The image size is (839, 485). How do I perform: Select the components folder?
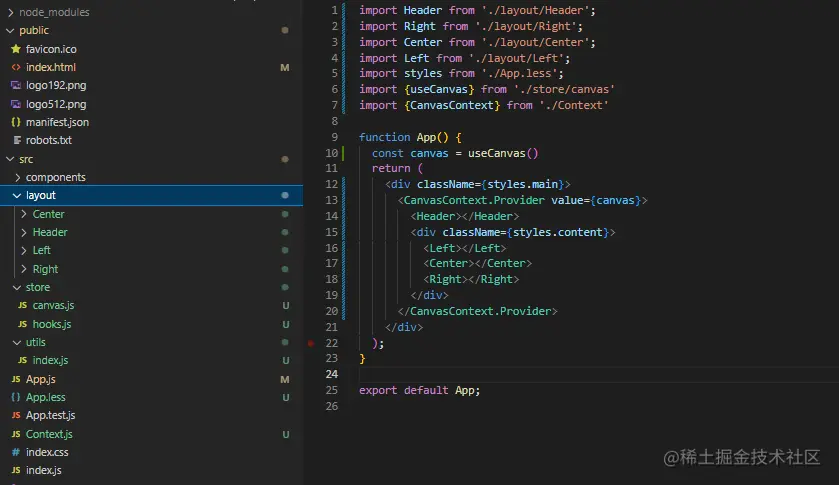click(x=56, y=177)
